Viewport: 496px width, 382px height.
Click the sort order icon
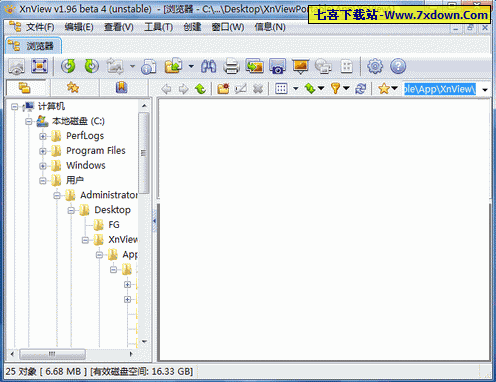point(310,89)
